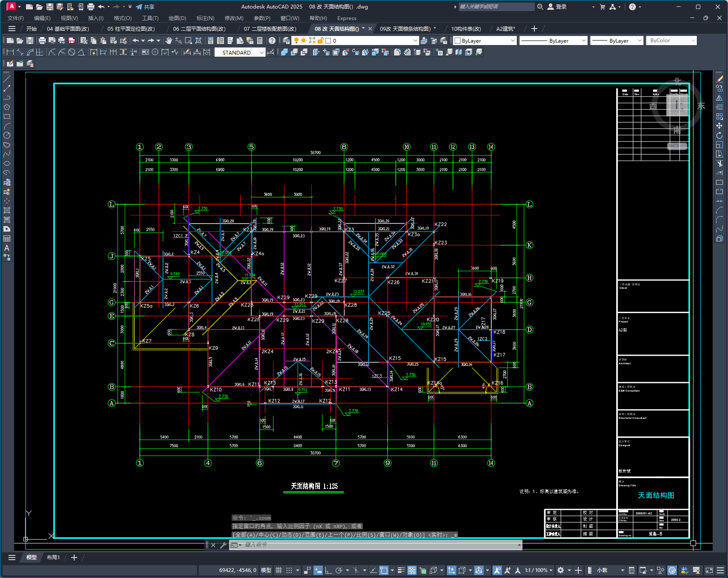The width and height of the screenshot is (728, 578).
Task: Click the Diameter Dimension tool
Action: click(x=72, y=52)
